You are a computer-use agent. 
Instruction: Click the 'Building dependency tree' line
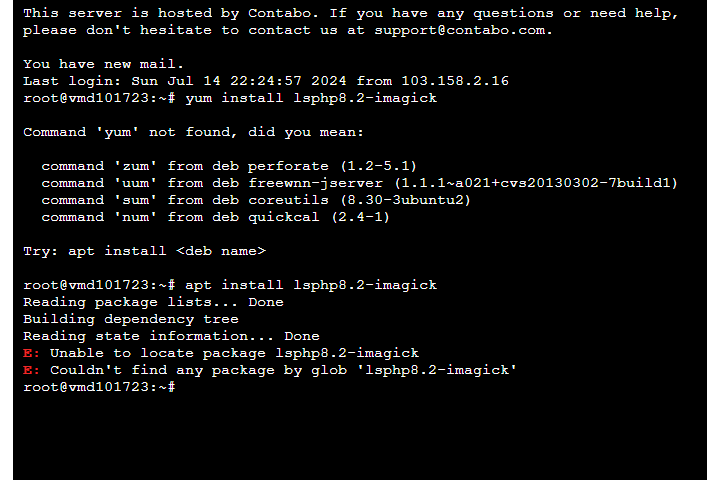click(x=131, y=319)
